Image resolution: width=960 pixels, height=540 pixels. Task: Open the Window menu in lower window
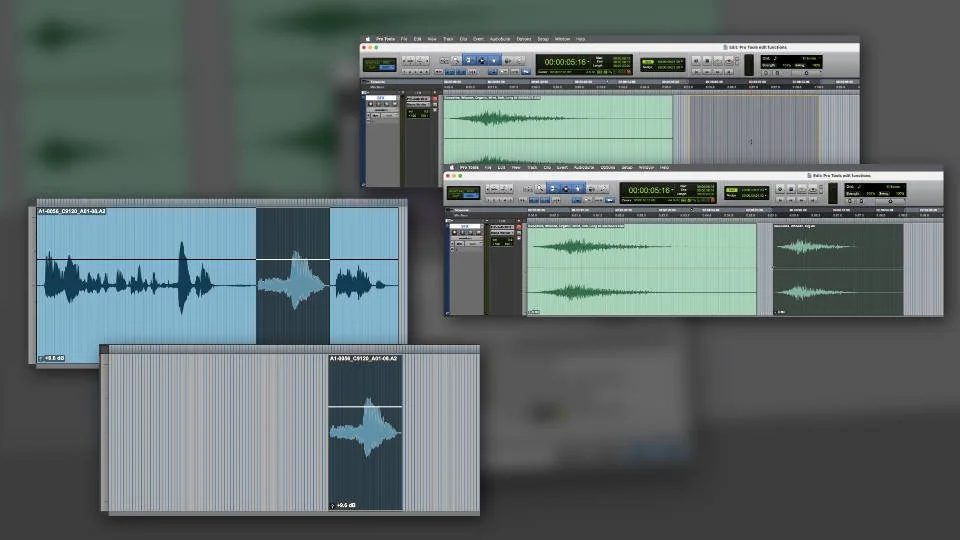pyautogui.click(x=646, y=167)
